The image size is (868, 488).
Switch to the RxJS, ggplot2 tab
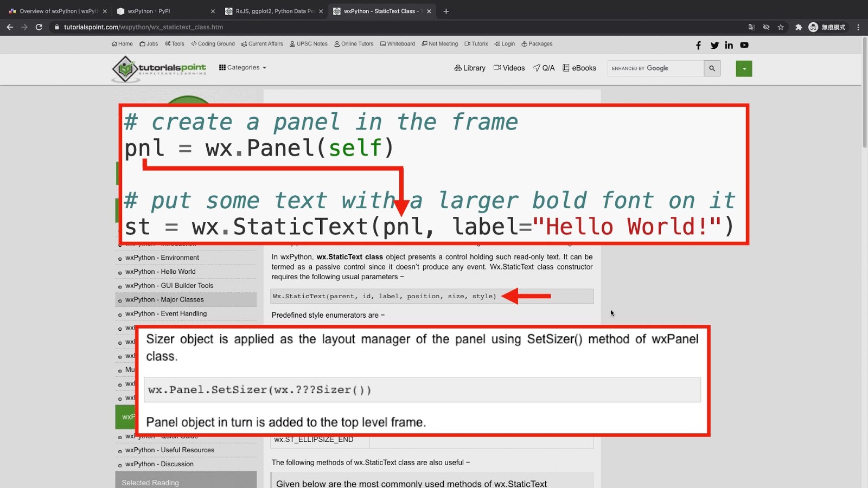pos(273,11)
